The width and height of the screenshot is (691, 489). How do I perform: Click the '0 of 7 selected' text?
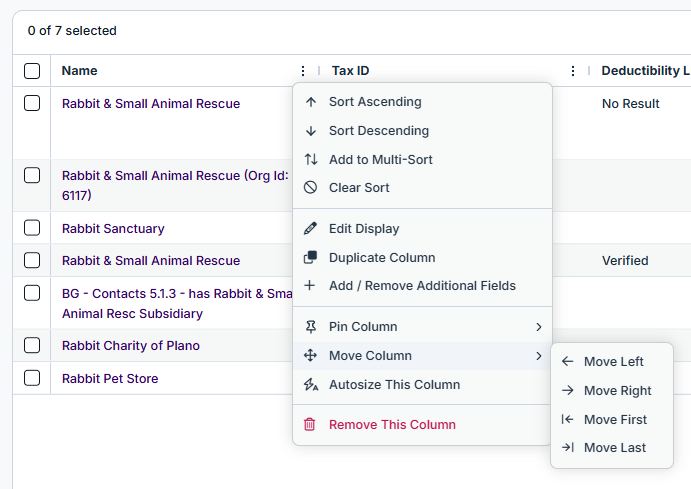click(72, 31)
